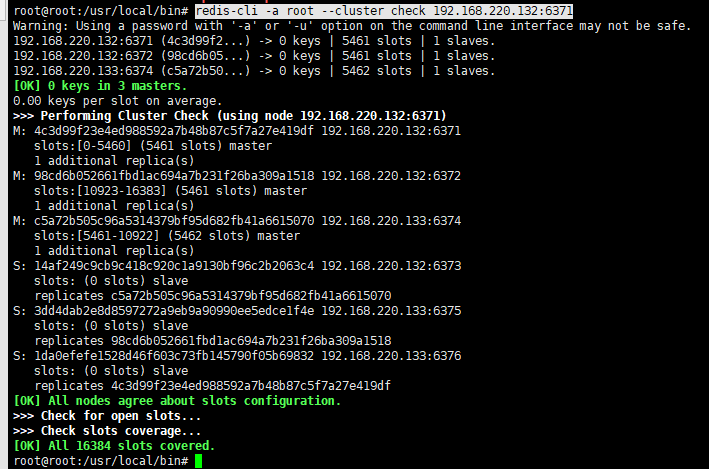Click 'replicates c5a72b505c96a5314379...' line
Viewport: 709px width, 469px height.
pos(213,296)
